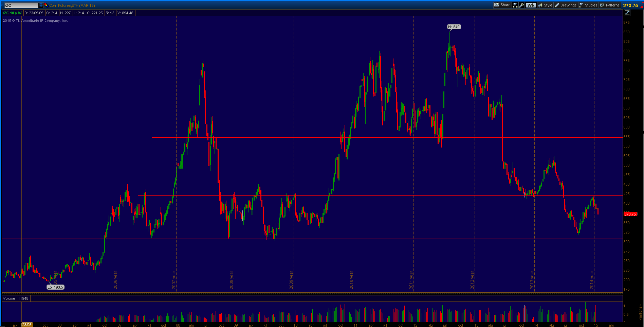Open the Drawings menu
644x327 pixels.
[x=566, y=5]
